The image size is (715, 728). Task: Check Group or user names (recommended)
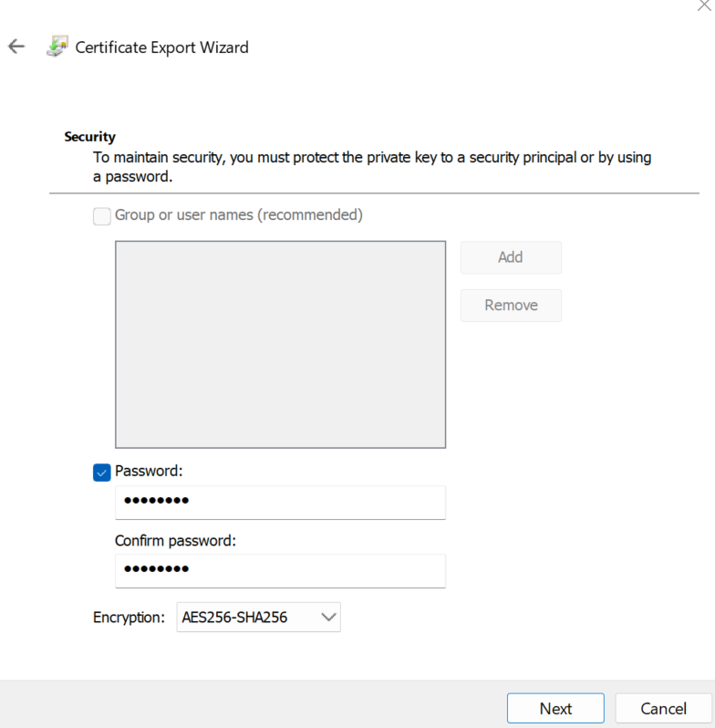tap(101, 216)
